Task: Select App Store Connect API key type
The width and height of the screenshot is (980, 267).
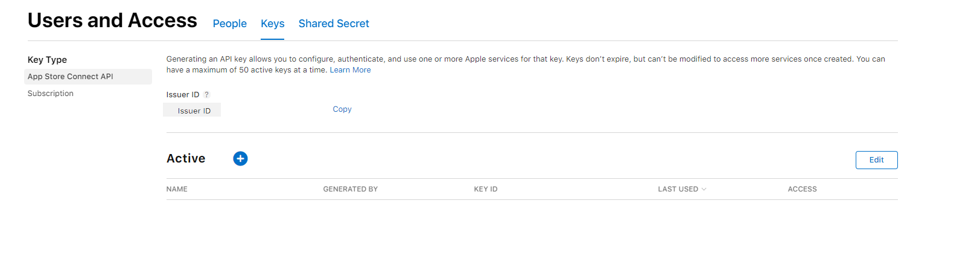Action: coord(71,77)
